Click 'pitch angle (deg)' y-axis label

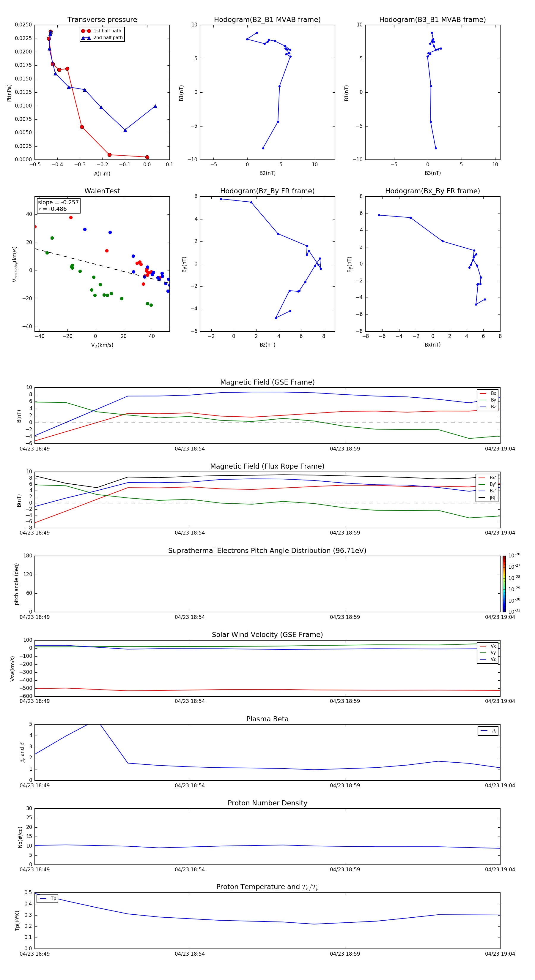pos(16,584)
